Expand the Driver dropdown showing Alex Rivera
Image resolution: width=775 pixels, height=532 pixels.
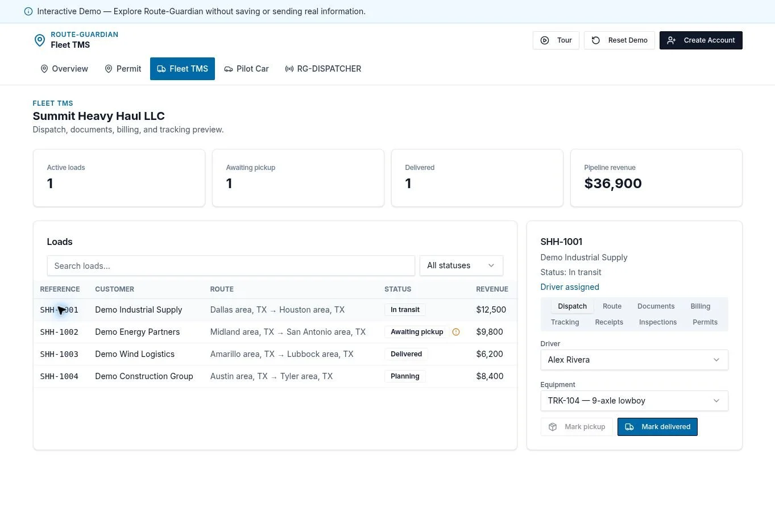click(634, 360)
